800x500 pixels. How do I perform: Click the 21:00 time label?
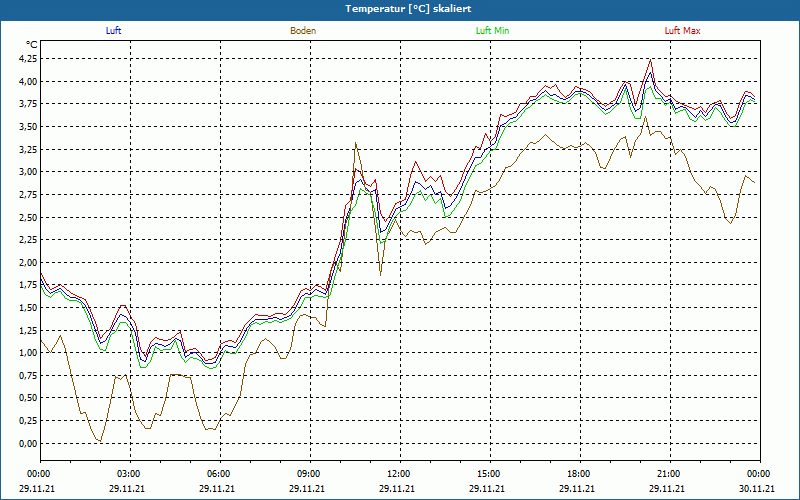click(x=670, y=474)
